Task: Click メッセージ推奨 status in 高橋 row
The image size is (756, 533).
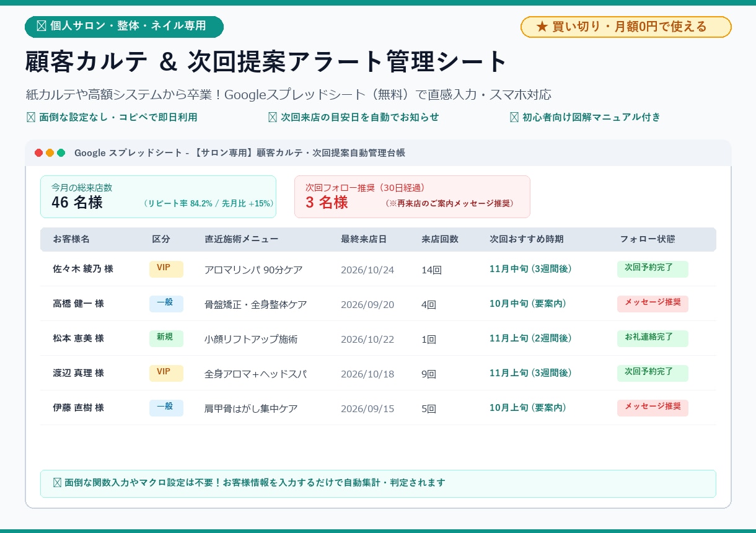Action: click(653, 304)
